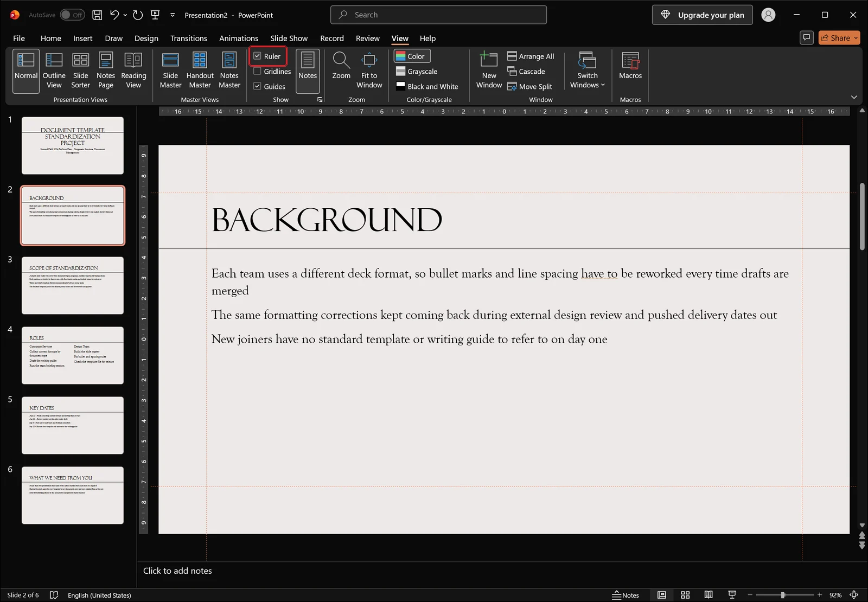This screenshot has height=602, width=868.
Task: Select Color view mode
Action: (412, 56)
